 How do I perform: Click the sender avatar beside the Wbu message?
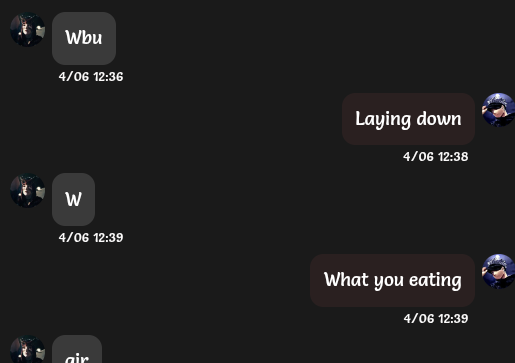(x=28, y=29)
